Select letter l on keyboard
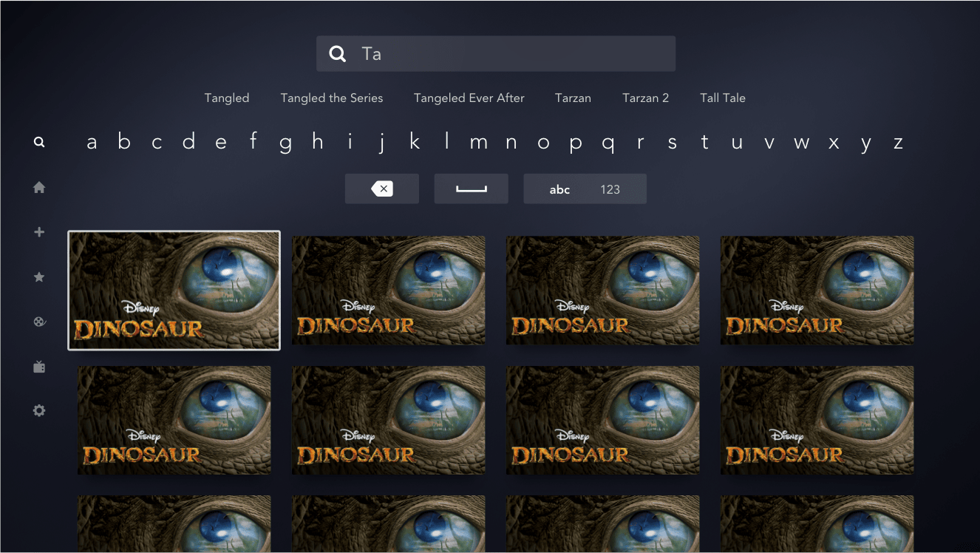 click(447, 141)
